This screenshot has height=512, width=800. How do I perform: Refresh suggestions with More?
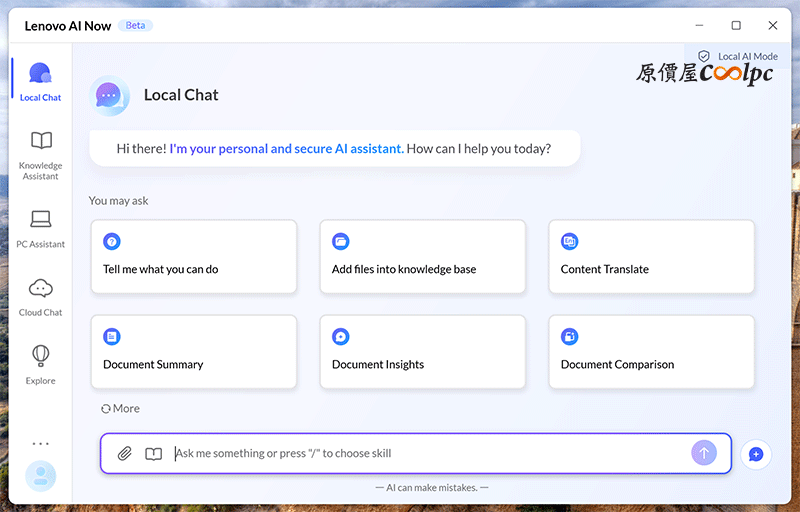[x=120, y=408]
